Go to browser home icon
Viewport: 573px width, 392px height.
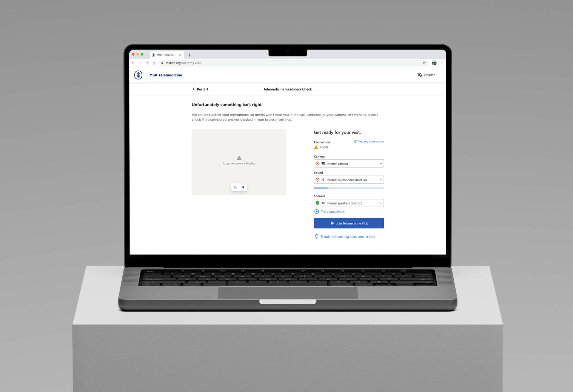pos(154,63)
